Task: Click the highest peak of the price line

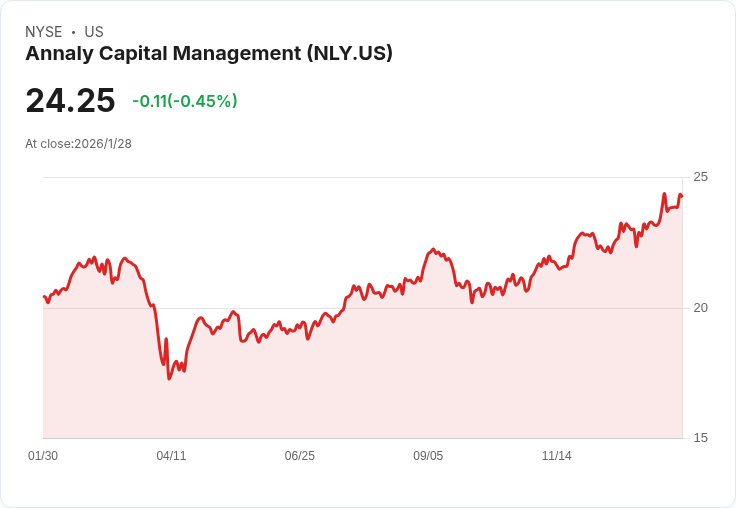Action: pyautogui.click(x=664, y=194)
